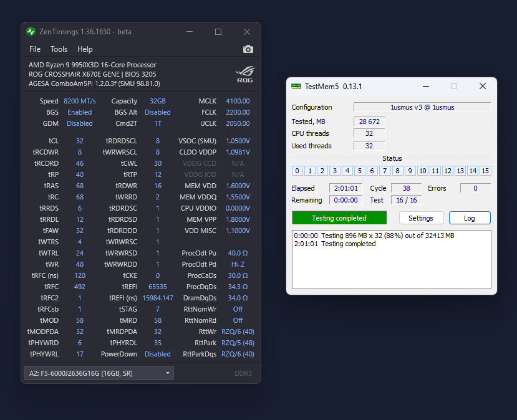The image size is (517, 420).
Task: Click the camera screenshot icon in ZenTimings
Action: [x=248, y=49]
